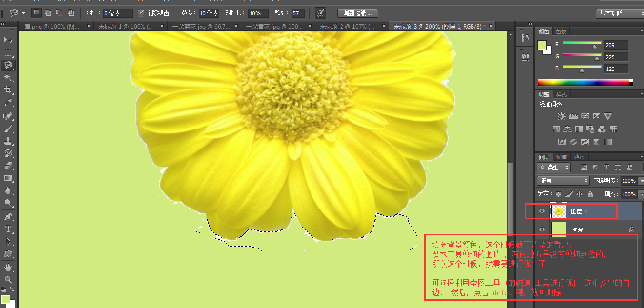The image size is (644, 308).
Task: Hide the 背景 layer visibility eye
Action: [x=542, y=229]
